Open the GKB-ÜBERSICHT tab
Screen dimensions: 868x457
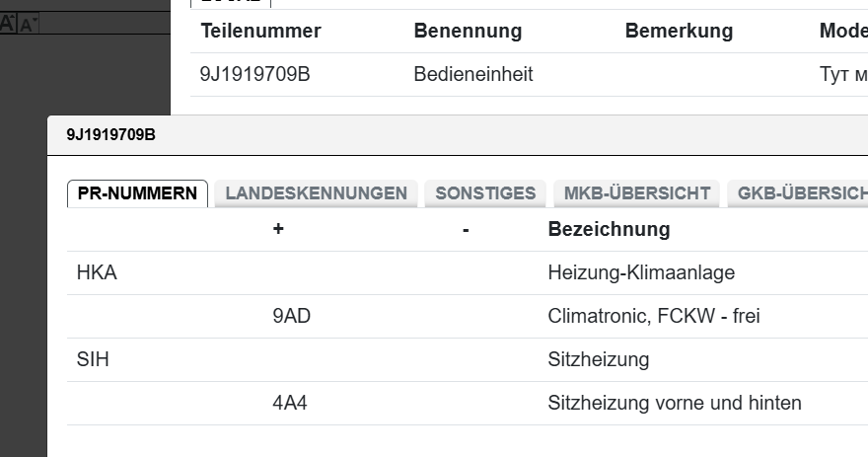[799, 193]
